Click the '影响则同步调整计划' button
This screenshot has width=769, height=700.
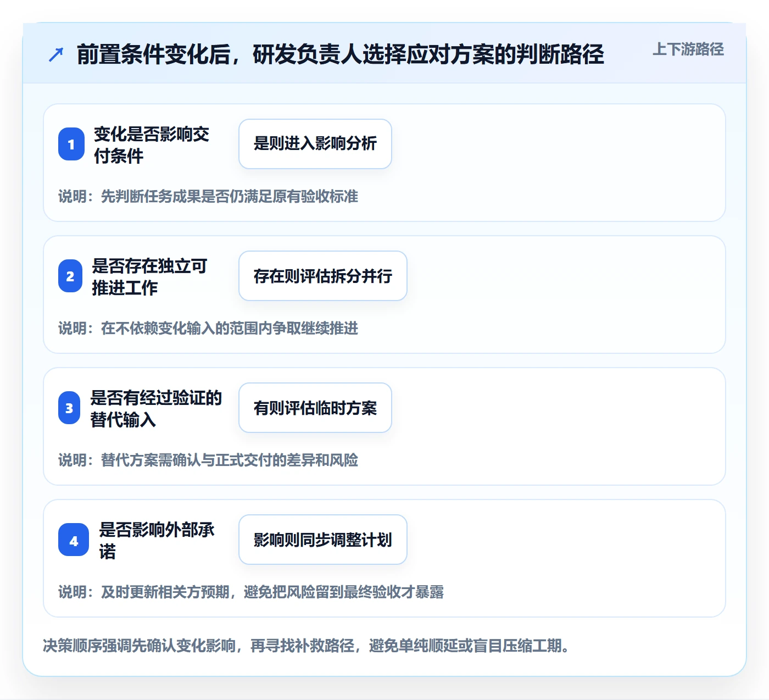[x=323, y=540]
